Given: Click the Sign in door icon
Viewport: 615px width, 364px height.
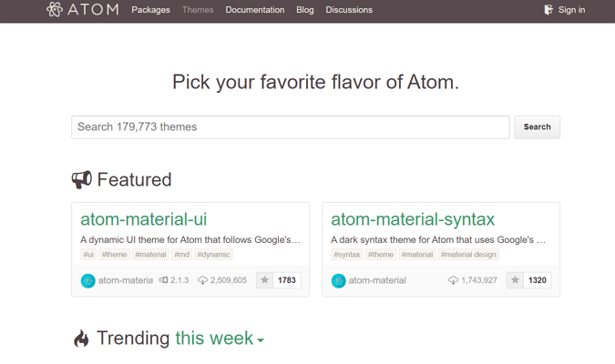Looking at the screenshot, I should click(548, 10).
